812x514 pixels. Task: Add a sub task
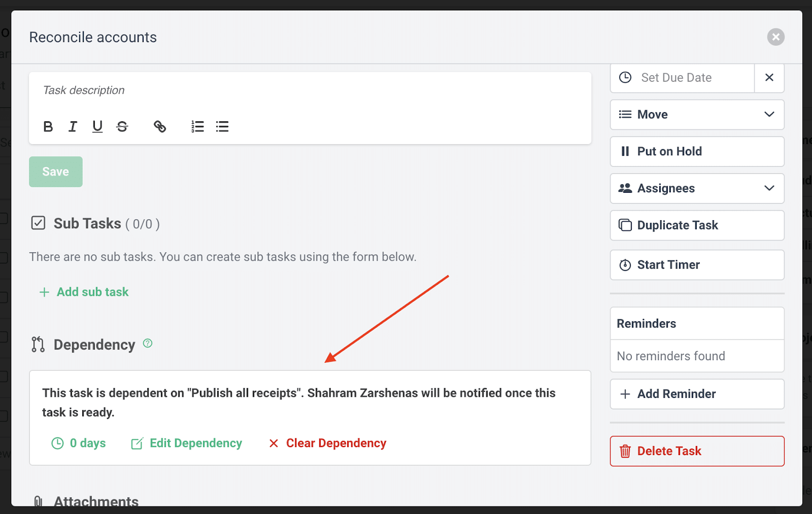pyautogui.click(x=83, y=292)
